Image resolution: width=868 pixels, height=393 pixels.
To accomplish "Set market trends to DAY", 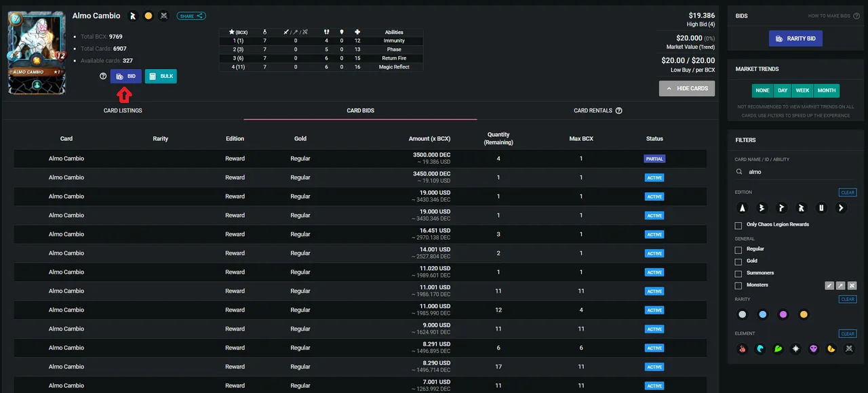I will tap(783, 91).
